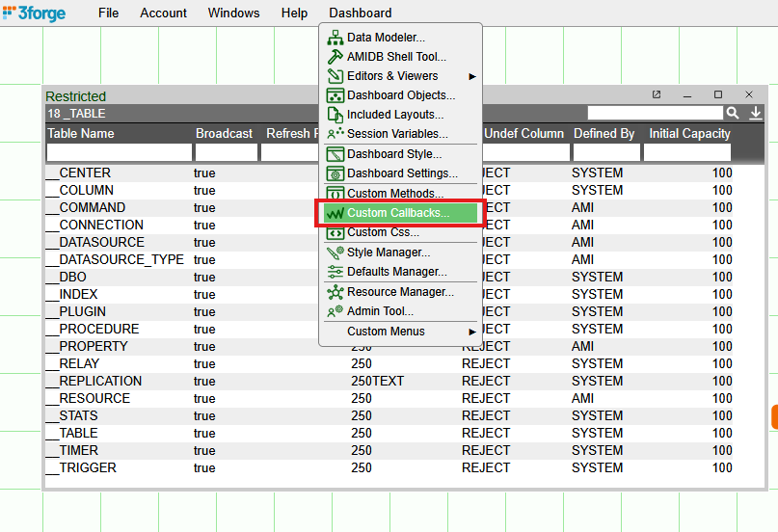Click the Resource Manager icon
The image size is (778, 532).
pyautogui.click(x=335, y=292)
